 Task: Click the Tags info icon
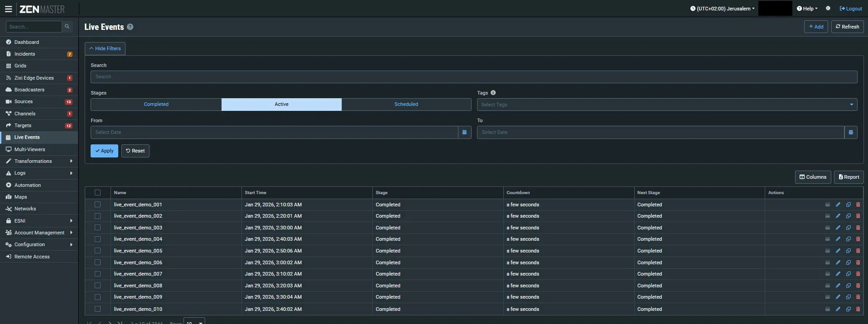pyautogui.click(x=493, y=93)
